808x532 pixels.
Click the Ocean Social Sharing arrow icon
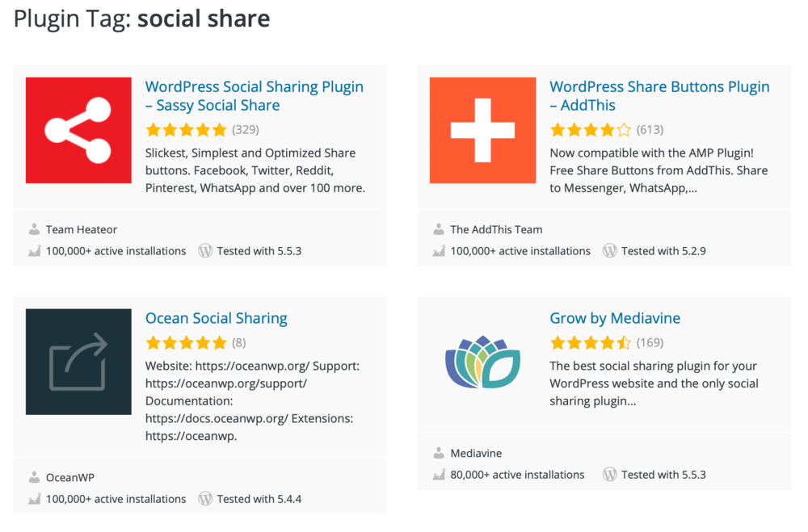[78, 361]
